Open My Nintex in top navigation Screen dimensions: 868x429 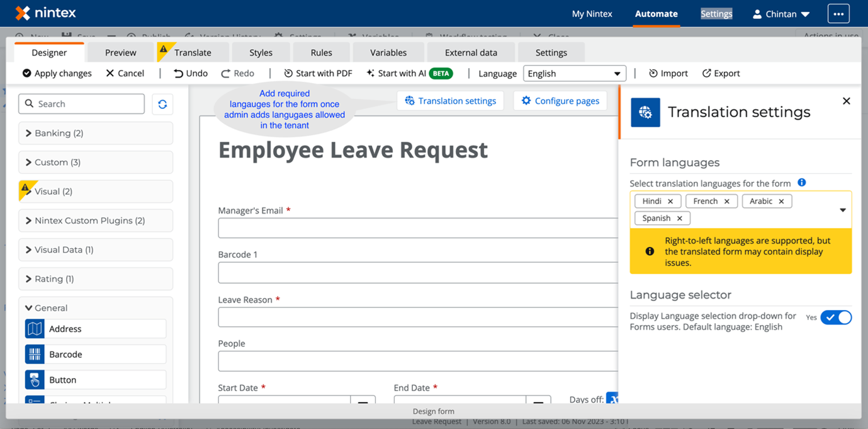pyautogui.click(x=592, y=14)
